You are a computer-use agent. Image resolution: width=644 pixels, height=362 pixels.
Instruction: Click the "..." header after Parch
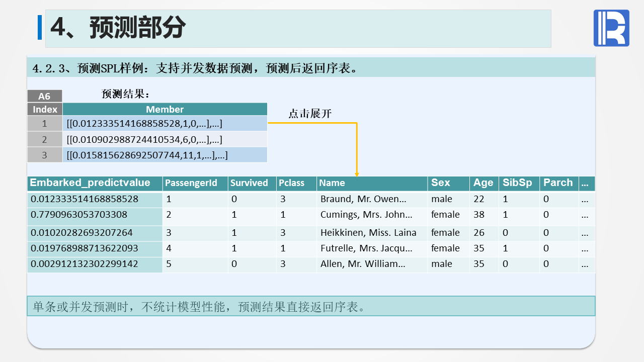pos(587,183)
